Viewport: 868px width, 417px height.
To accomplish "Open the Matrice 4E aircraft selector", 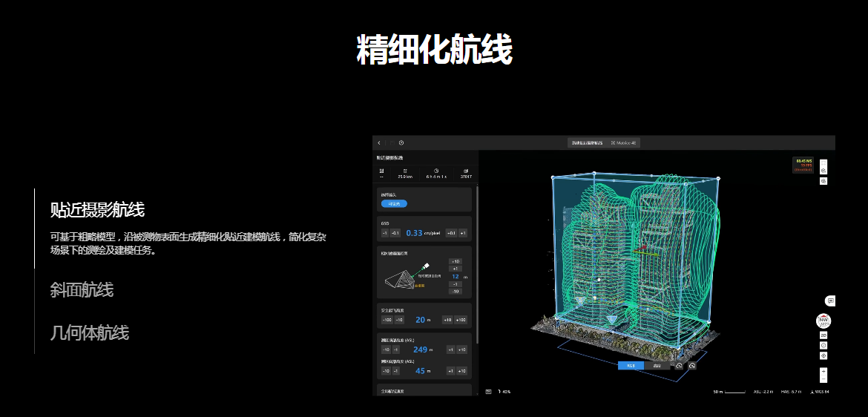I will point(623,142).
